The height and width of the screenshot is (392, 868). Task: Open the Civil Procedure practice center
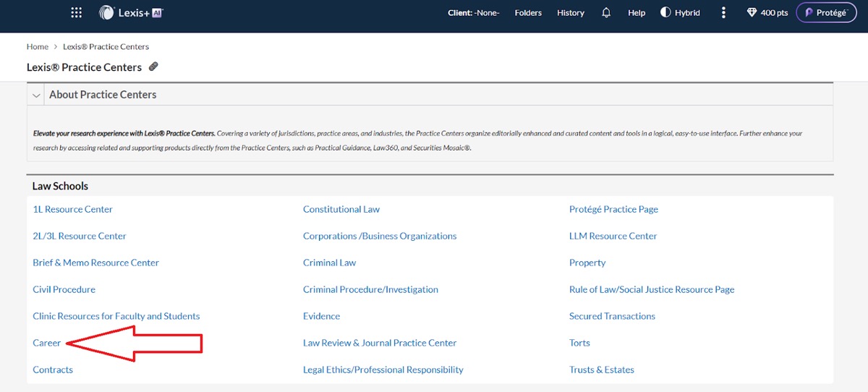click(x=64, y=289)
